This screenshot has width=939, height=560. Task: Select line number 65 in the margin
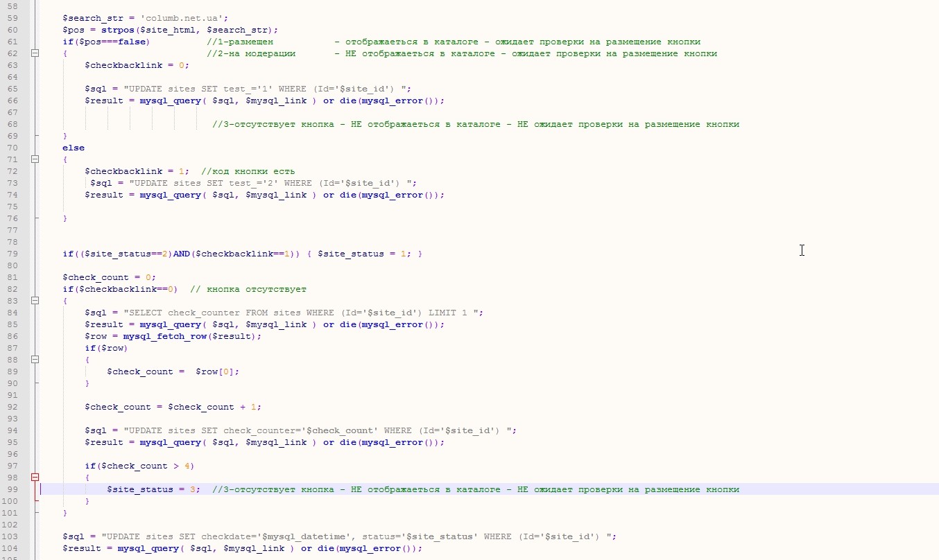(x=13, y=89)
